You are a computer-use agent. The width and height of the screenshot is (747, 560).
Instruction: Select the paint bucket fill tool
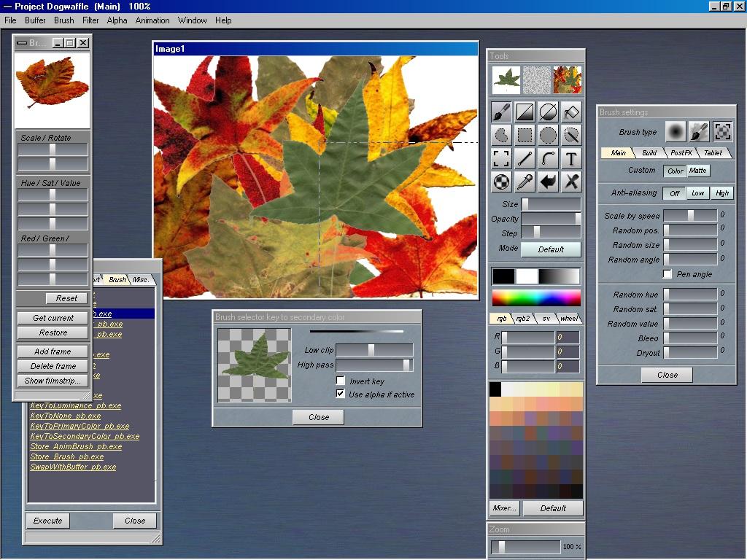tap(571, 112)
